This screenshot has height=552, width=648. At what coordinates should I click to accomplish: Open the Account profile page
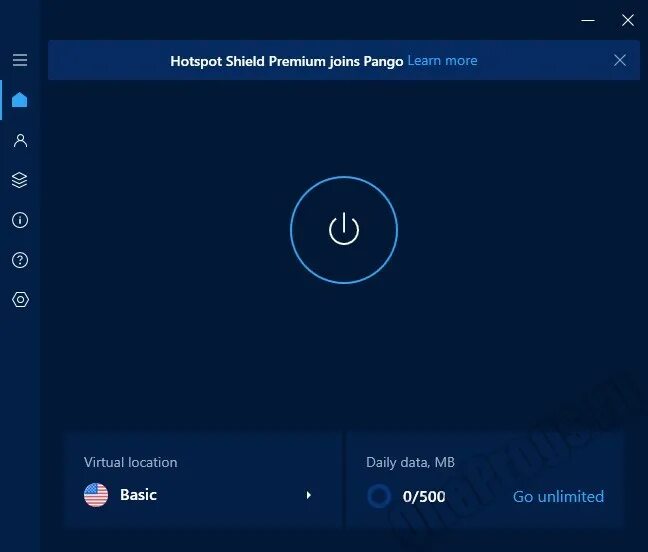(20, 140)
